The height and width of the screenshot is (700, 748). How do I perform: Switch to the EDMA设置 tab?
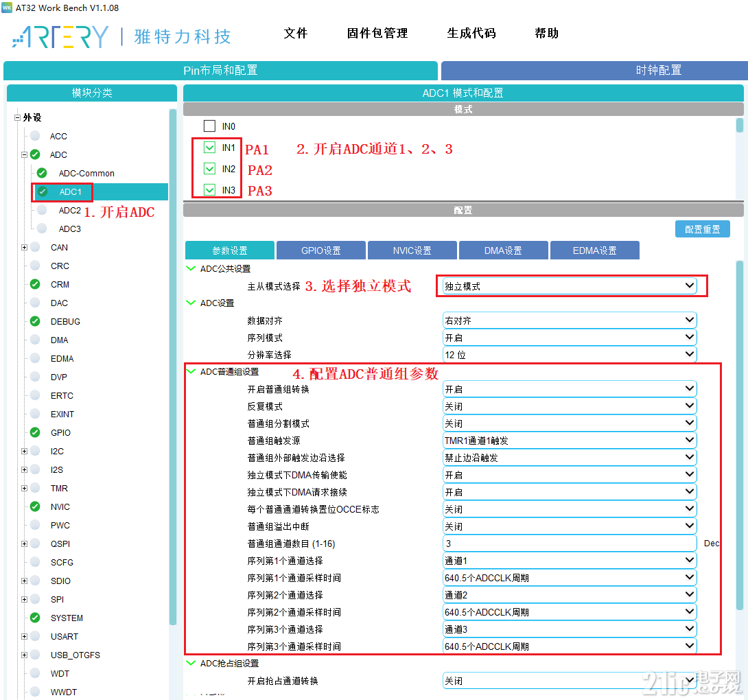point(595,250)
